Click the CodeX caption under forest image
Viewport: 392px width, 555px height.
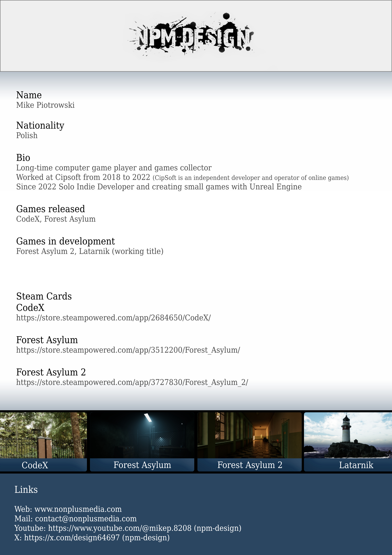click(35, 465)
